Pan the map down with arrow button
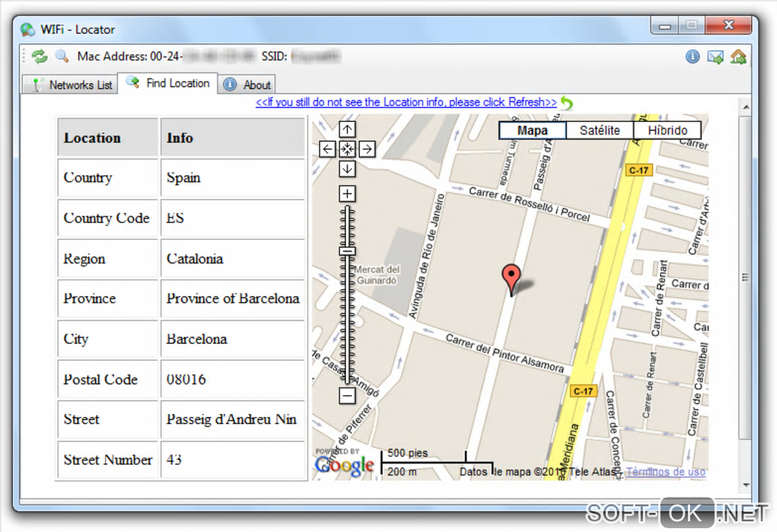This screenshot has height=532, width=777. pyautogui.click(x=347, y=169)
